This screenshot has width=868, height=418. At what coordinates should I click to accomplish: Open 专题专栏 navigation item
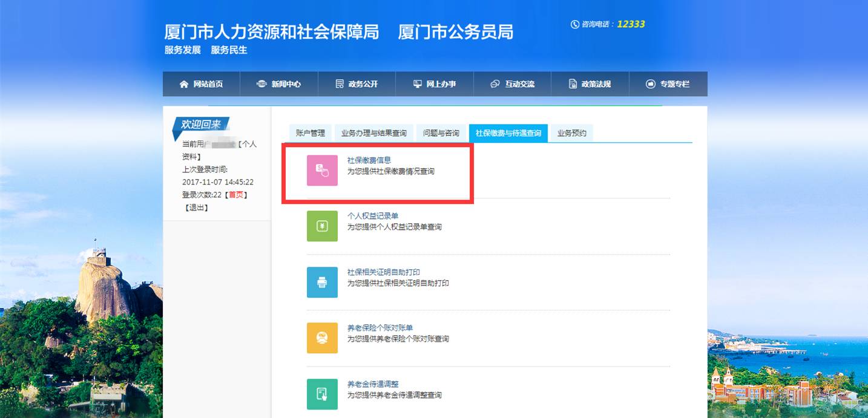click(668, 84)
